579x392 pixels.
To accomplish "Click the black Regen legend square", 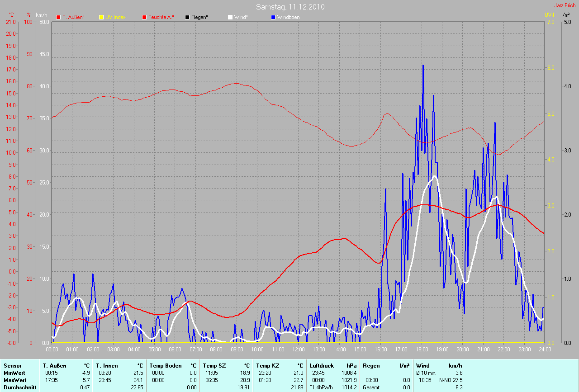I will click(188, 17).
